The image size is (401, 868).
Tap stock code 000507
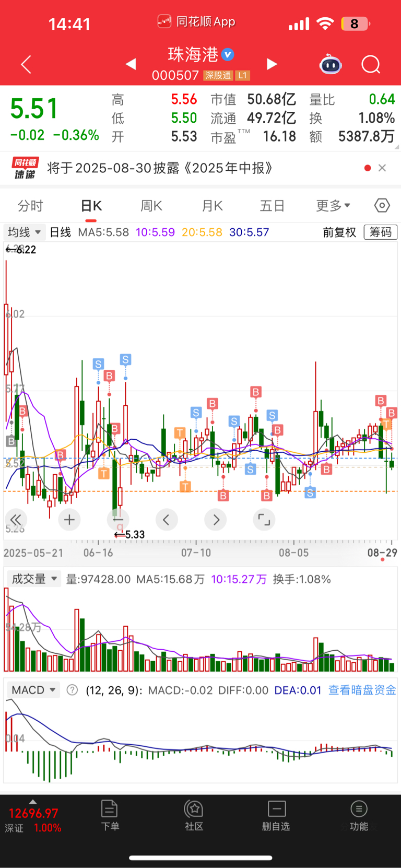(175, 76)
